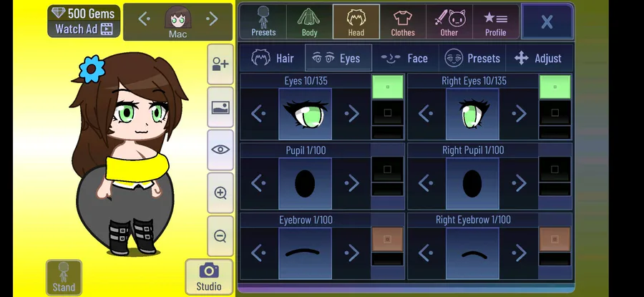This screenshot has width=644, height=297.
Task: Toggle the eye visibility icon
Action: (x=220, y=150)
